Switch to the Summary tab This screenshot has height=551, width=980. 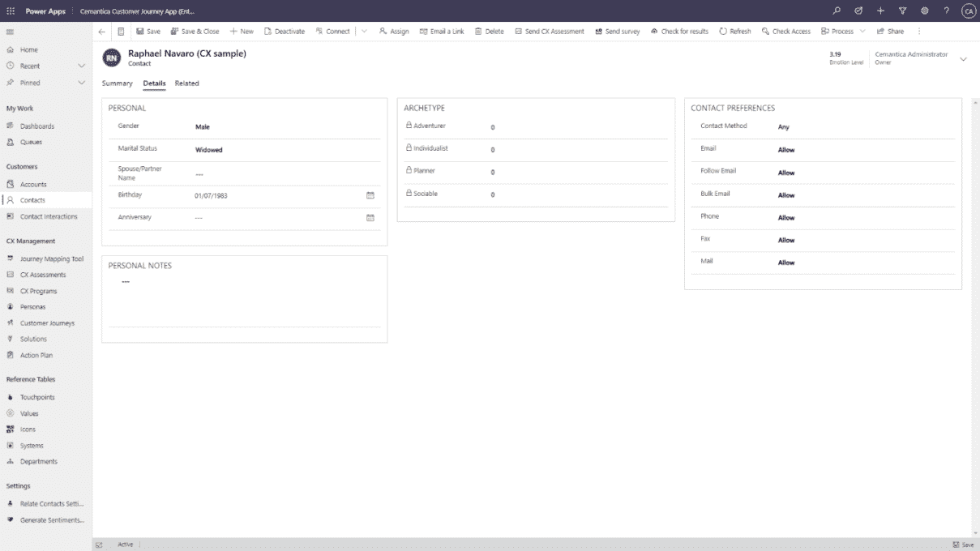pos(118,83)
